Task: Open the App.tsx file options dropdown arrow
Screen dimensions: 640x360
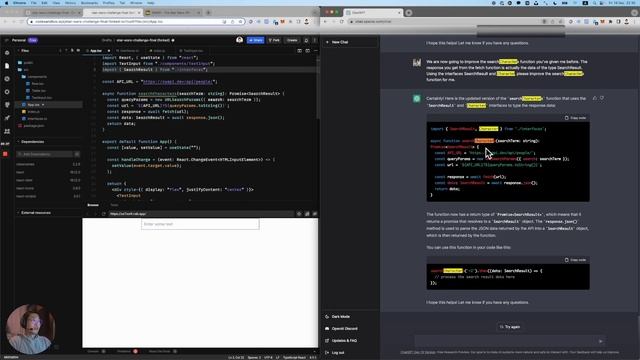Action: tap(43, 104)
